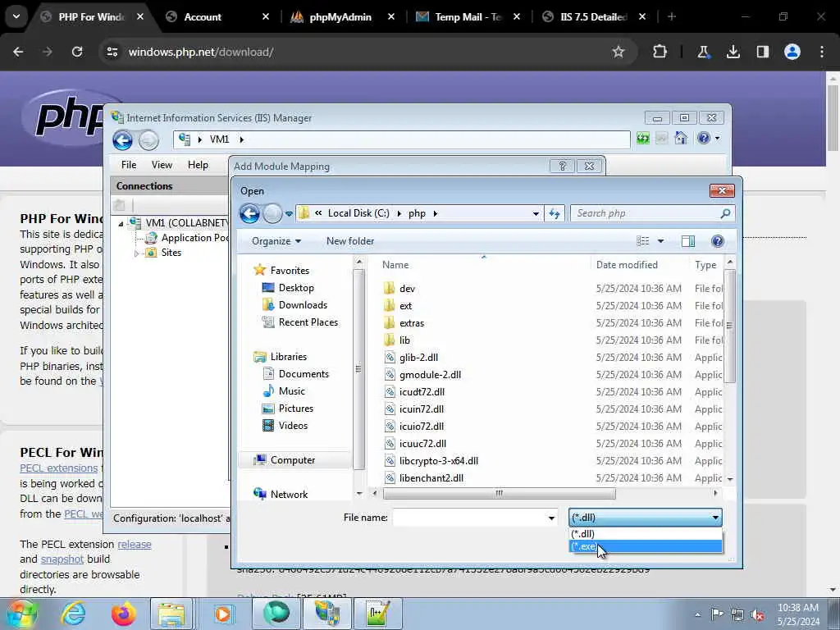The height and width of the screenshot is (630, 840).
Task: Switch to the phpMyAdmin browser tab
Action: (x=340, y=17)
